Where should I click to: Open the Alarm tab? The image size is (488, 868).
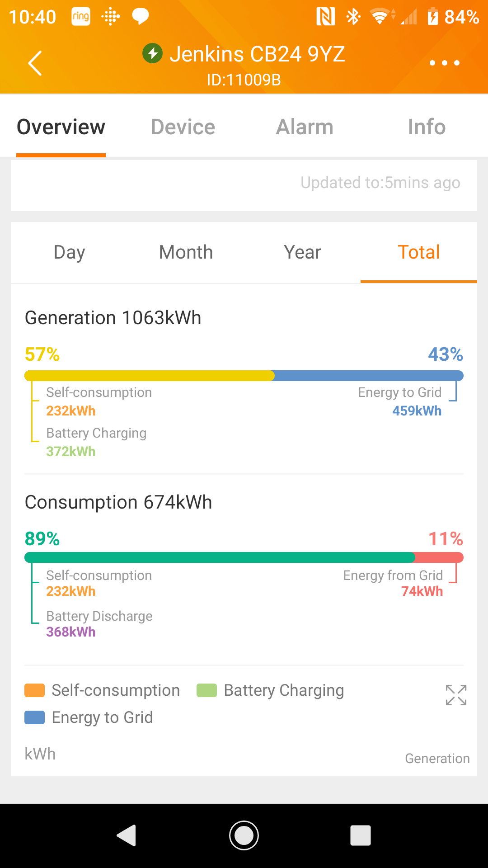pos(305,127)
